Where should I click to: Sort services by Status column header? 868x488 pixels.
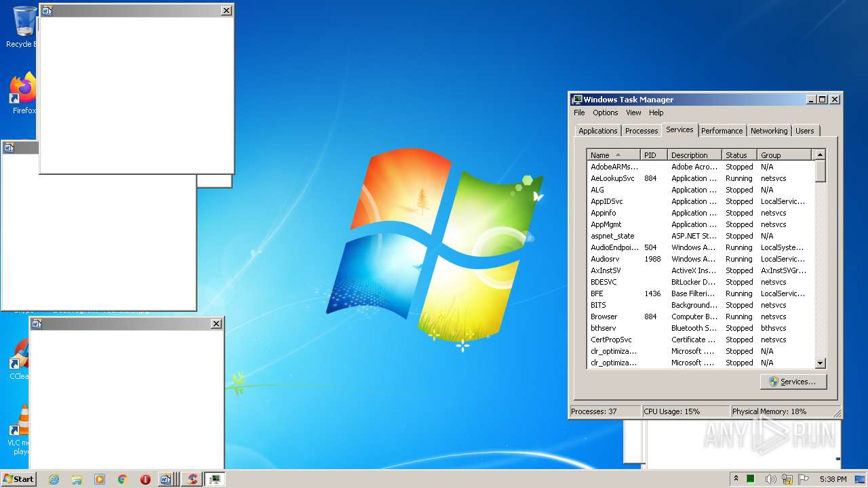tap(739, 155)
